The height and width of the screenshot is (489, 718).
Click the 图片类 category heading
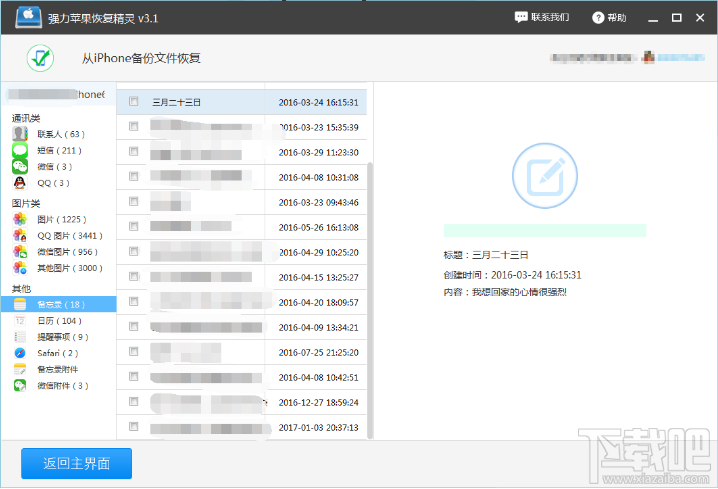(x=26, y=203)
